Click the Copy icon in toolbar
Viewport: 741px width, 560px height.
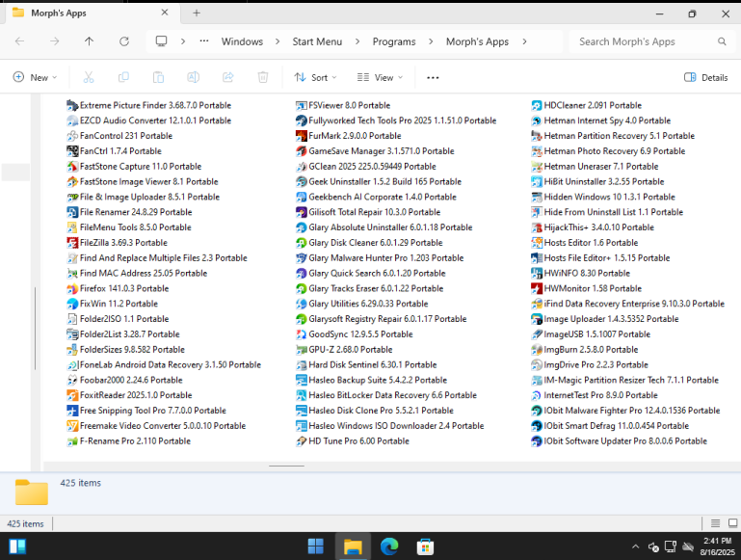pyautogui.click(x=123, y=77)
